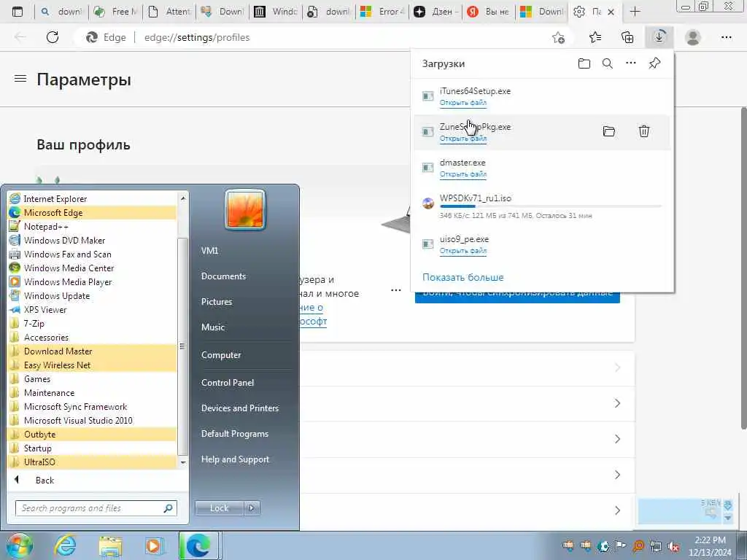
Task: Click the Lock button in Start menu
Action: (219, 508)
